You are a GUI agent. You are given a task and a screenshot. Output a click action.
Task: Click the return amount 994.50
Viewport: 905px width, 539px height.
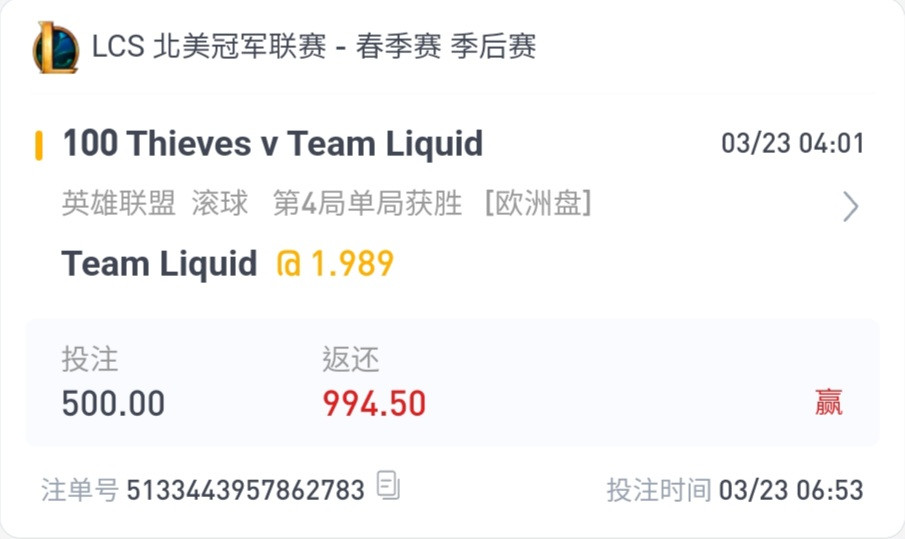(374, 403)
